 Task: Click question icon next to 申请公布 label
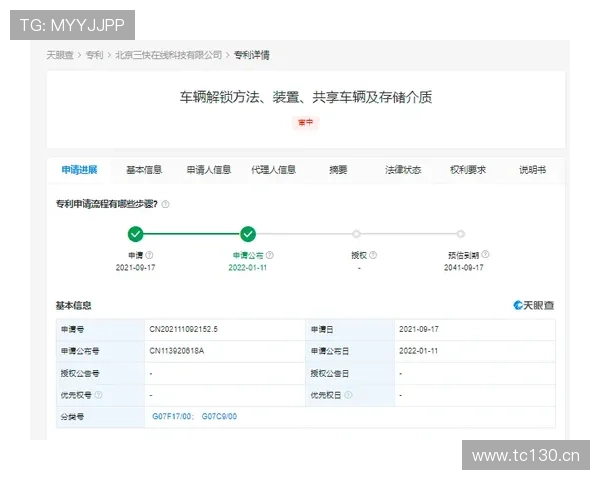coord(269,255)
